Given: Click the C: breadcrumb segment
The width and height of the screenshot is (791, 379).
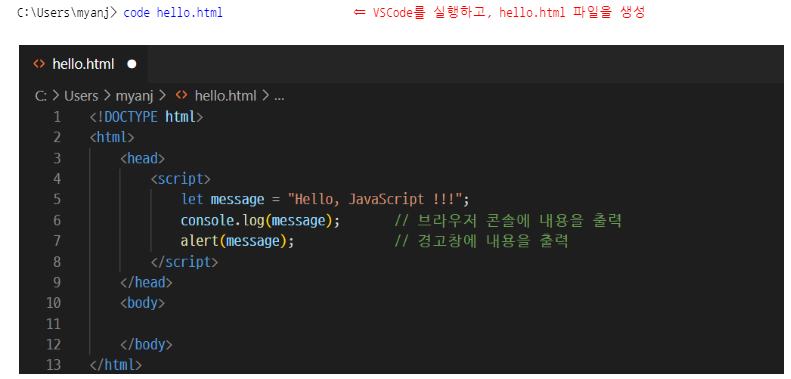Looking at the screenshot, I should click(x=41, y=96).
